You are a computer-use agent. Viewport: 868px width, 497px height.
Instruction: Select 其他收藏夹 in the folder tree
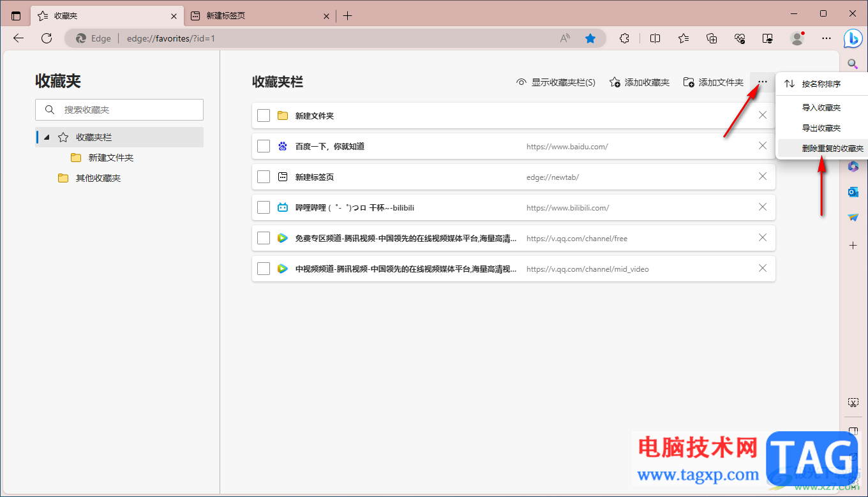pos(98,178)
